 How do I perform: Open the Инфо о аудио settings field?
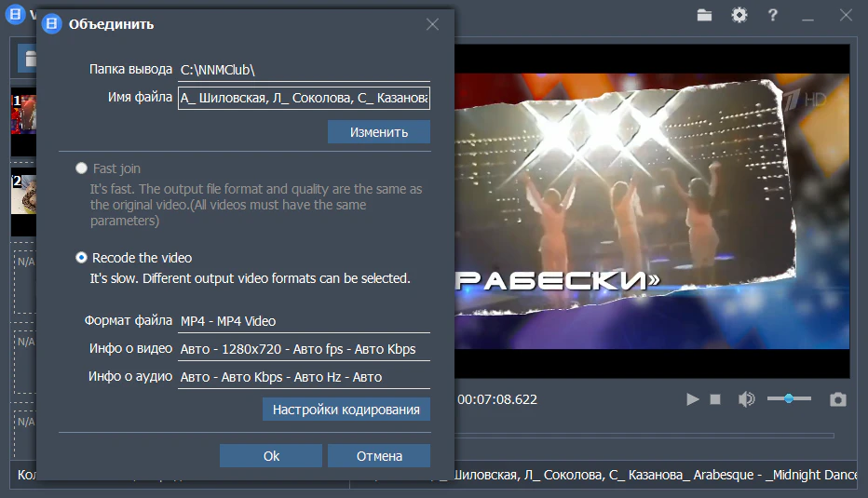[x=304, y=378]
